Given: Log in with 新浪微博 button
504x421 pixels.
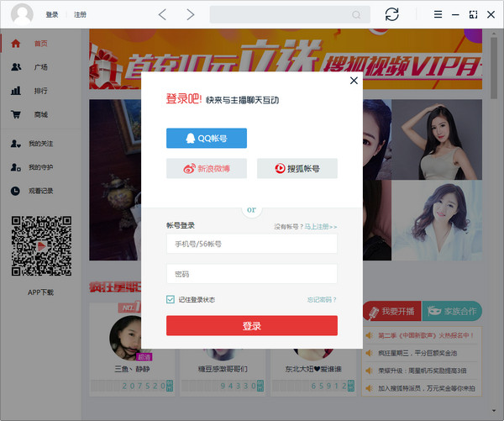Looking at the screenshot, I should click(x=207, y=169).
